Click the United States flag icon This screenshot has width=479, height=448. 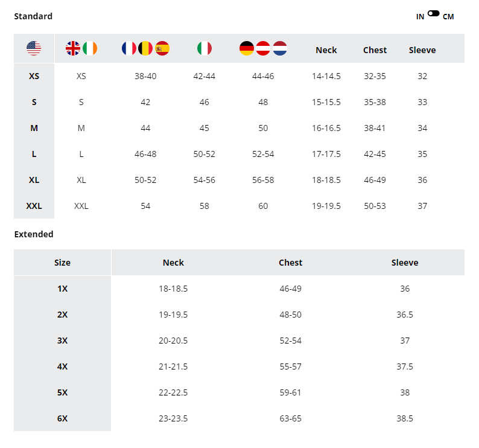[x=34, y=48]
